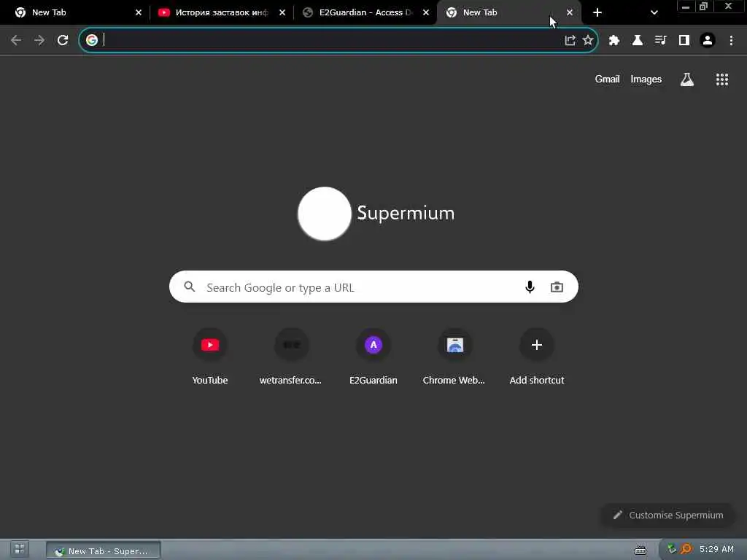This screenshot has height=560, width=747.
Task: Switch to the История заставок YouTube tab
Action: 220,12
